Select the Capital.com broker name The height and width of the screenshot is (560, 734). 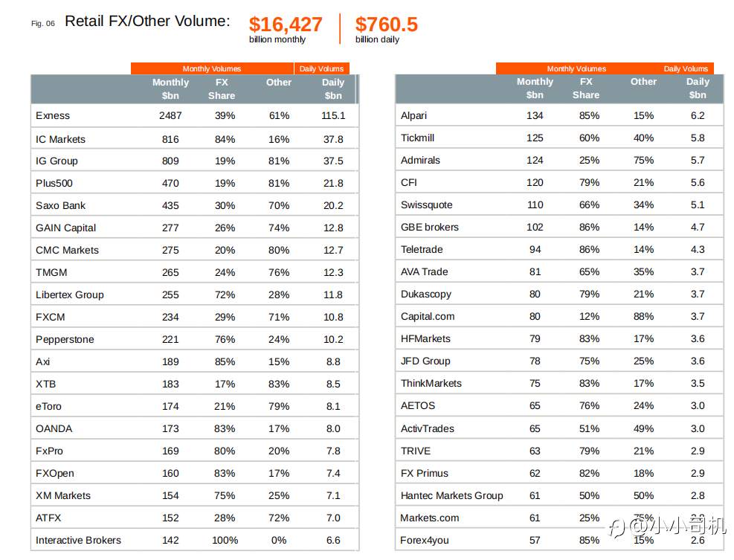point(428,317)
